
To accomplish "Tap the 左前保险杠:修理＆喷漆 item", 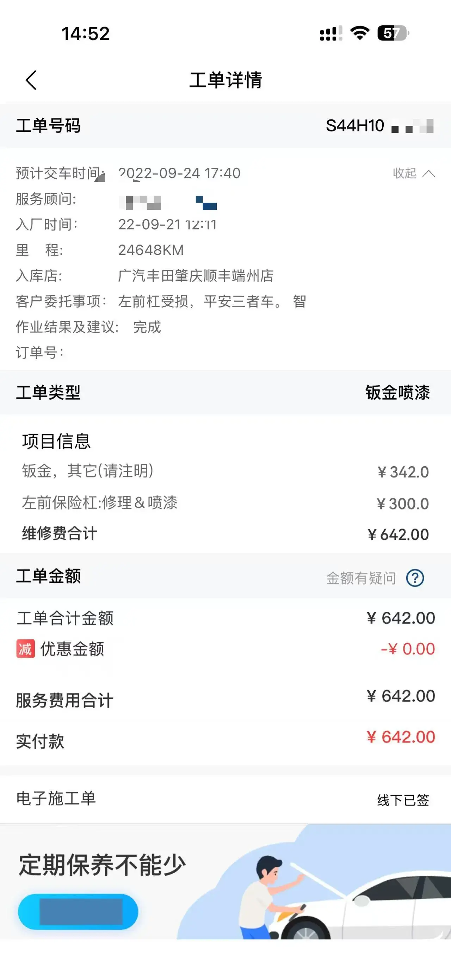I will (x=100, y=503).
